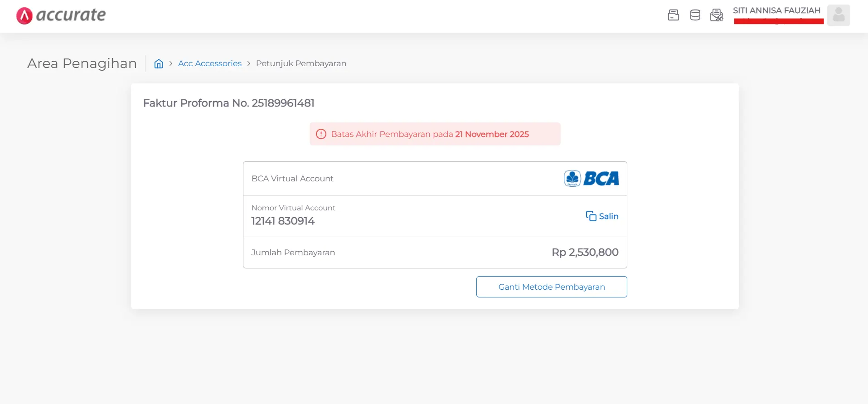This screenshot has width=868, height=404.
Task: Select the Petunjuk Pembayaran breadcrumb item
Action: [301, 64]
